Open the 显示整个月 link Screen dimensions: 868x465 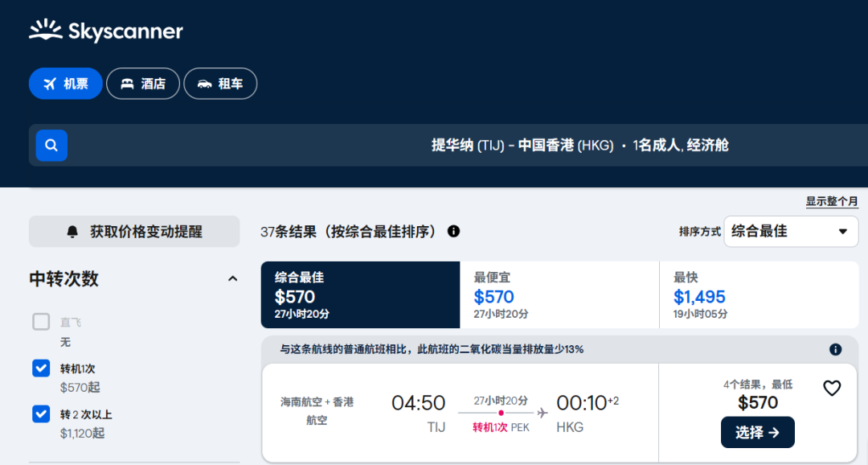click(832, 201)
